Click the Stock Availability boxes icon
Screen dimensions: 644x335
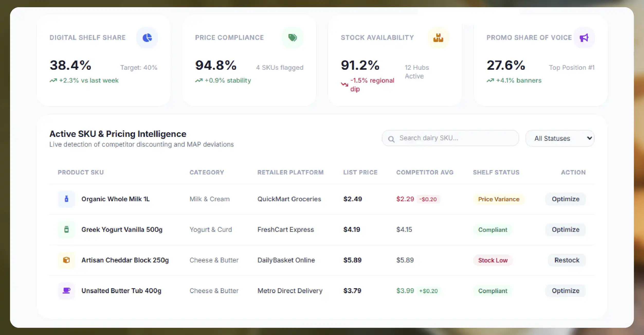438,38
